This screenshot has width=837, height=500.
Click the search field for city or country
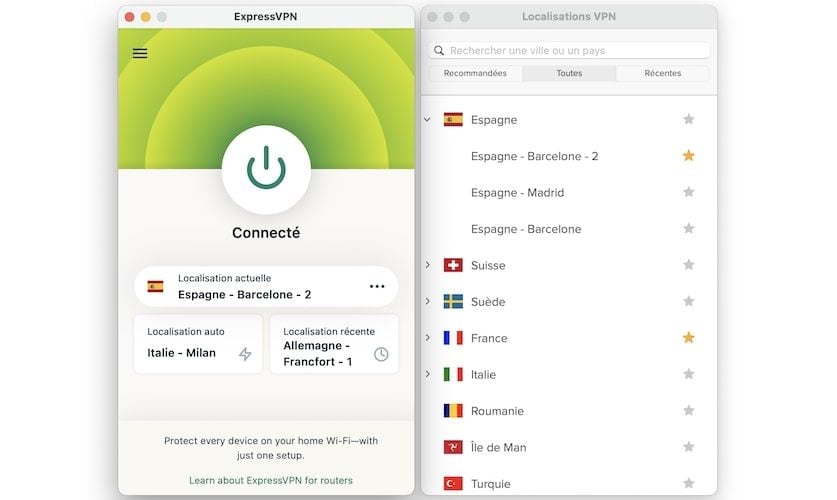pos(569,50)
